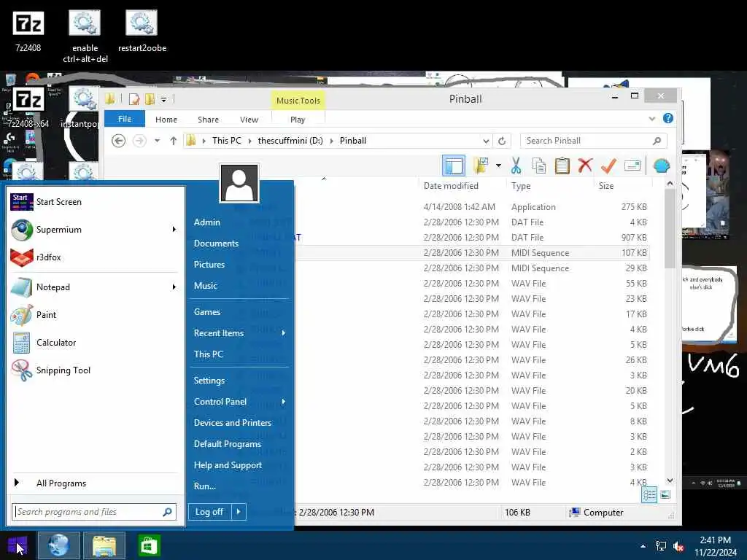The image size is (747, 560).
Task: Open the Customize Quick Access Toolbar dropdown
Action: pos(163,99)
